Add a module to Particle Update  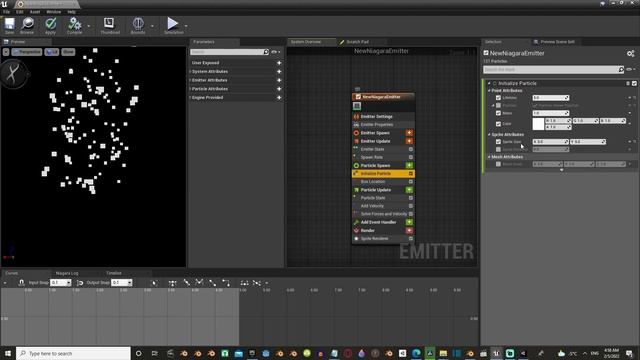pyautogui.click(x=409, y=190)
